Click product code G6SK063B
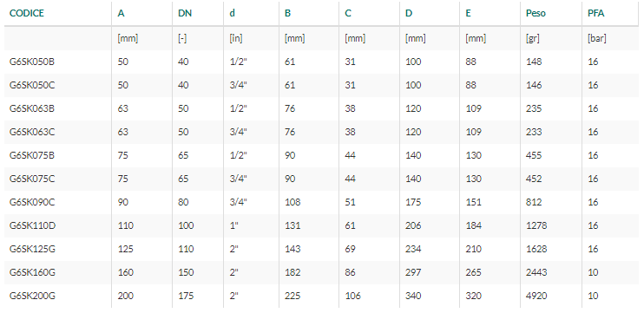The image size is (644, 313). coord(32,108)
